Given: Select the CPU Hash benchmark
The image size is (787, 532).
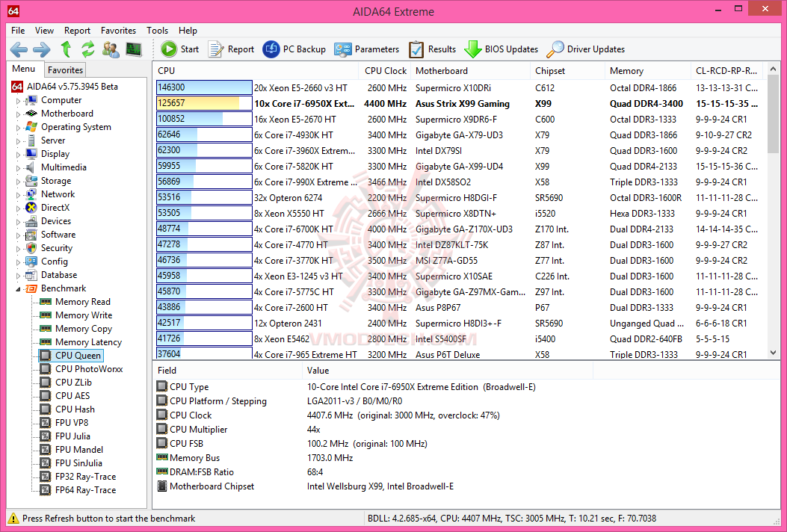Looking at the screenshot, I should pos(67,409).
